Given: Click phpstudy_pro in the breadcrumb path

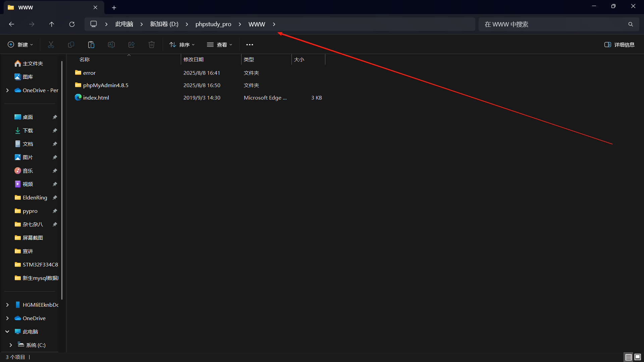Looking at the screenshot, I should click(x=213, y=24).
